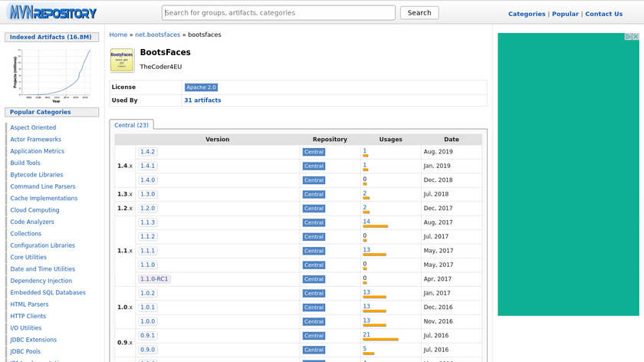Screen dimensions: 644x362
Task: Open version 1.4.0
Action: (147, 180)
